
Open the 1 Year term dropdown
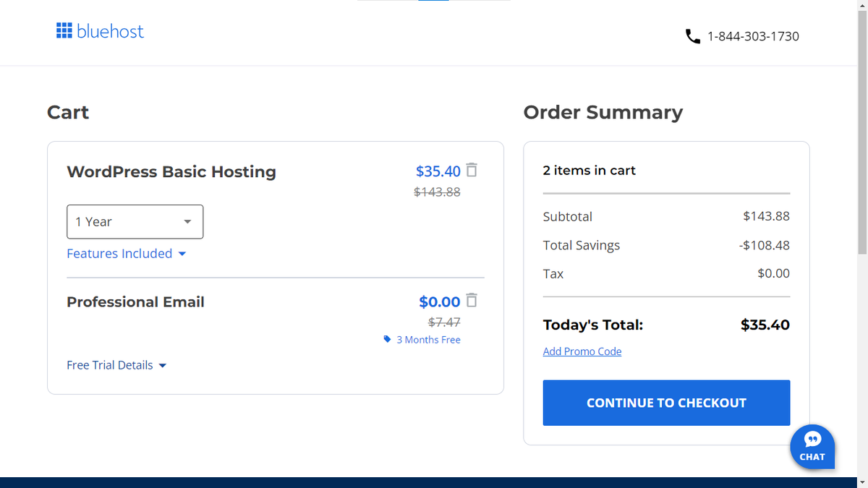pos(135,221)
